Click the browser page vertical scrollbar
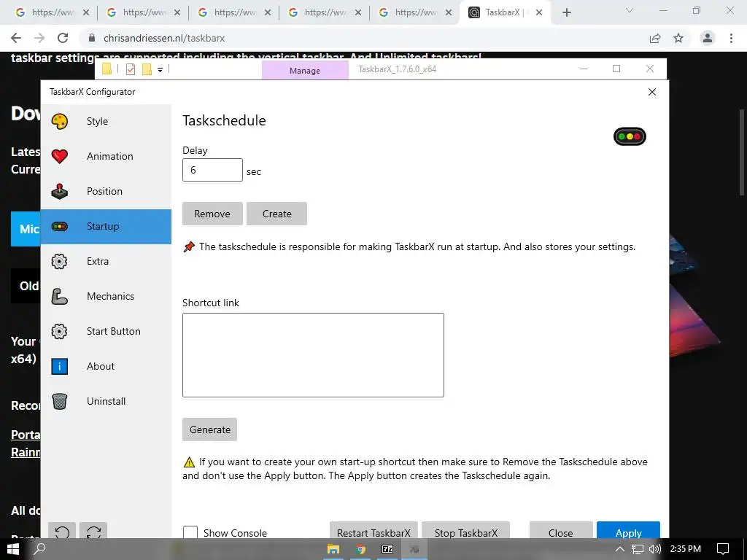 point(742,152)
